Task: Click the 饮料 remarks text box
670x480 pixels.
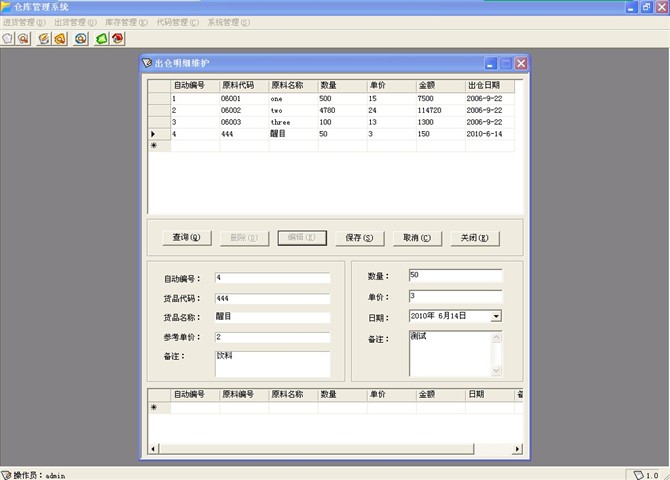Action: click(x=273, y=364)
